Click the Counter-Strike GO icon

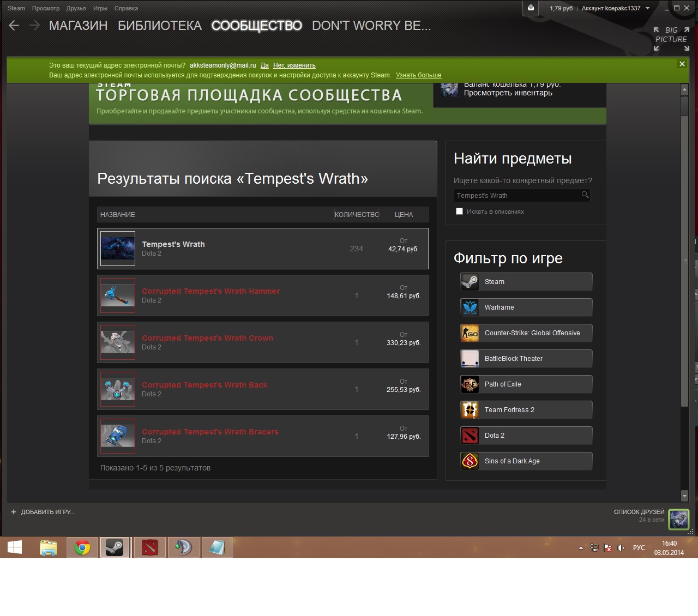[x=470, y=333]
